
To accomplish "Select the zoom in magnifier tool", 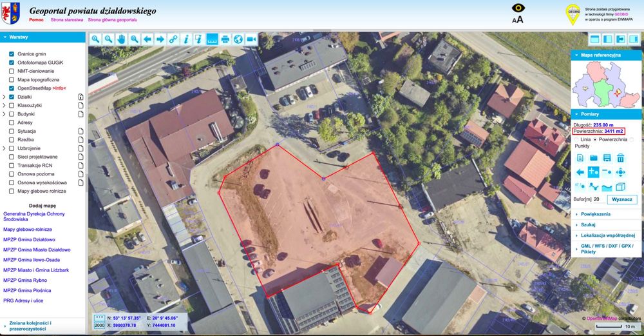I will click(x=95, y=39).
